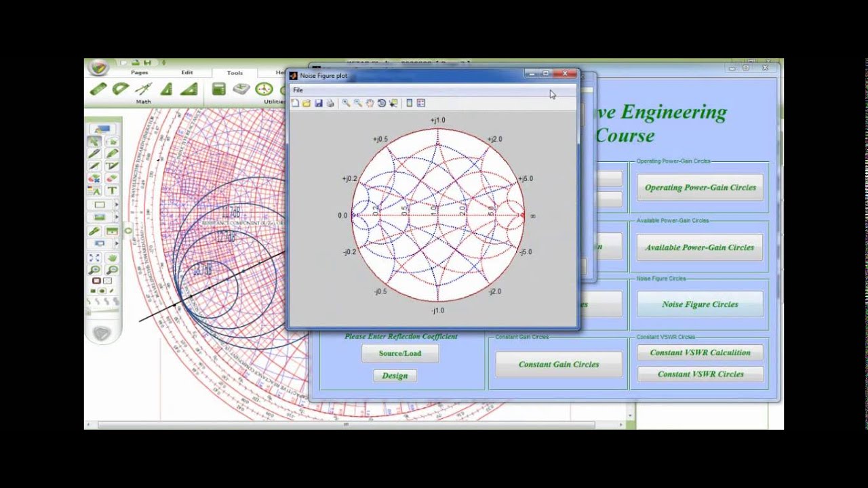Image resolution: width=868 pixels, height=488 pixels.
Task: Switch to the Tools tab in whiteboard
Action: click(235, 73)
